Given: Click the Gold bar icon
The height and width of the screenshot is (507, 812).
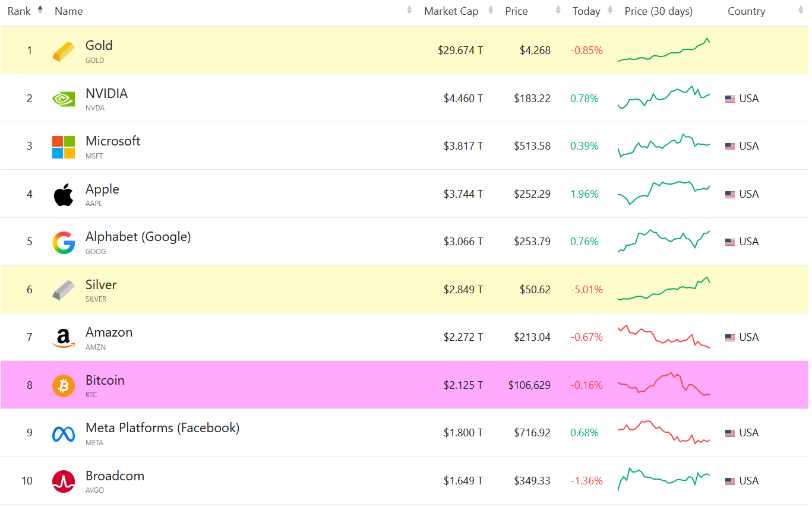Looking at the screenshot, I should click(x=64, y=51).
